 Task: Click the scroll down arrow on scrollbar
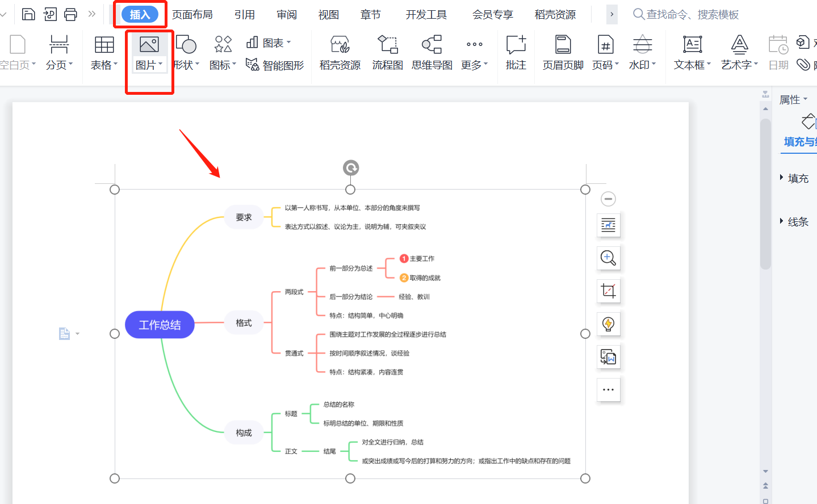765,471
